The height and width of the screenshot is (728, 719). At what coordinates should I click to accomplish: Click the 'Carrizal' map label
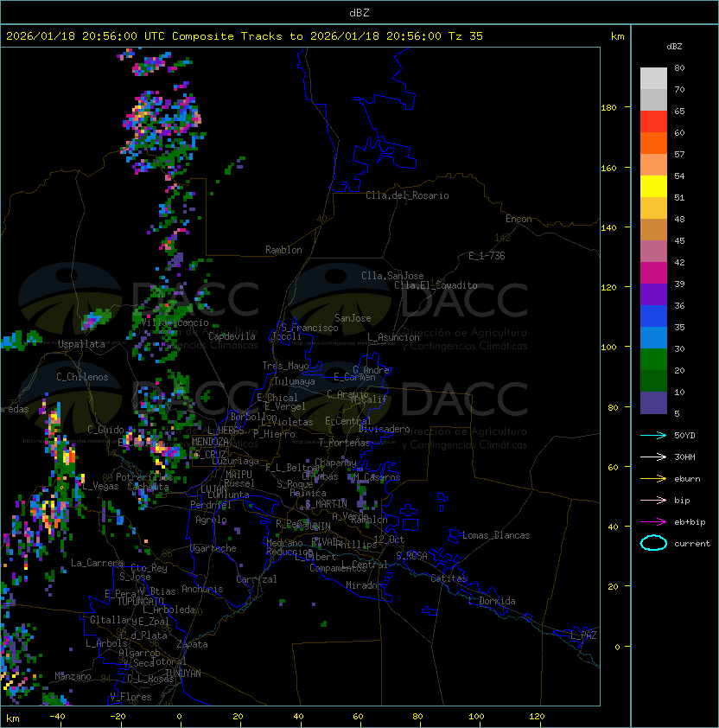[x=257, y=579]
